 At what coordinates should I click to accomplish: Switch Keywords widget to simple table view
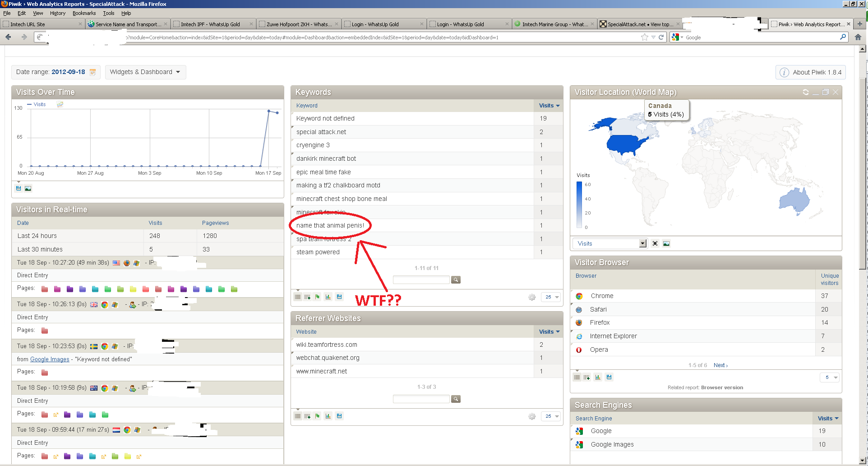pos(298,297)
